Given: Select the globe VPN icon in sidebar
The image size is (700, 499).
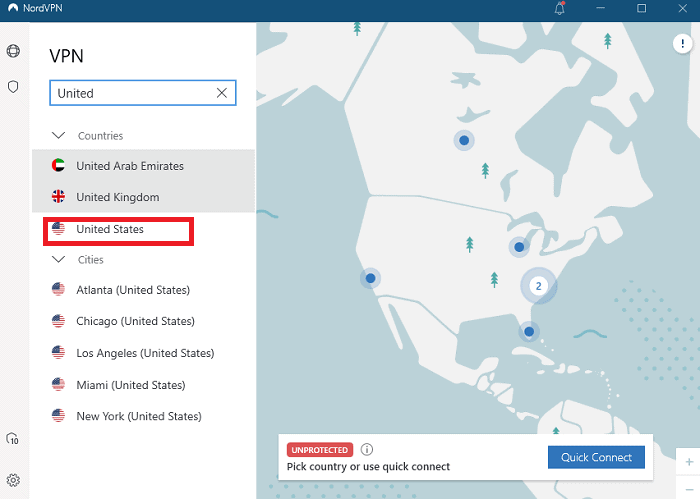Looking at the screenshot, I should click(x=13, y=51).
